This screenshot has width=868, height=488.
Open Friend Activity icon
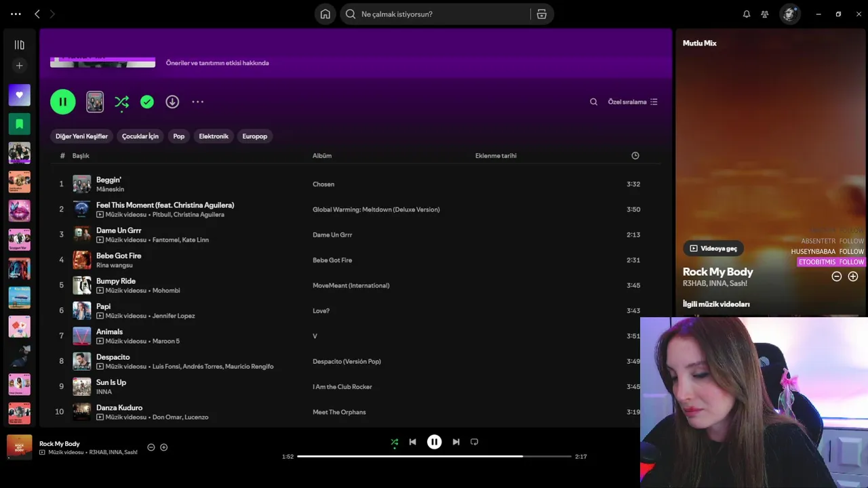(x=765, y=14)
